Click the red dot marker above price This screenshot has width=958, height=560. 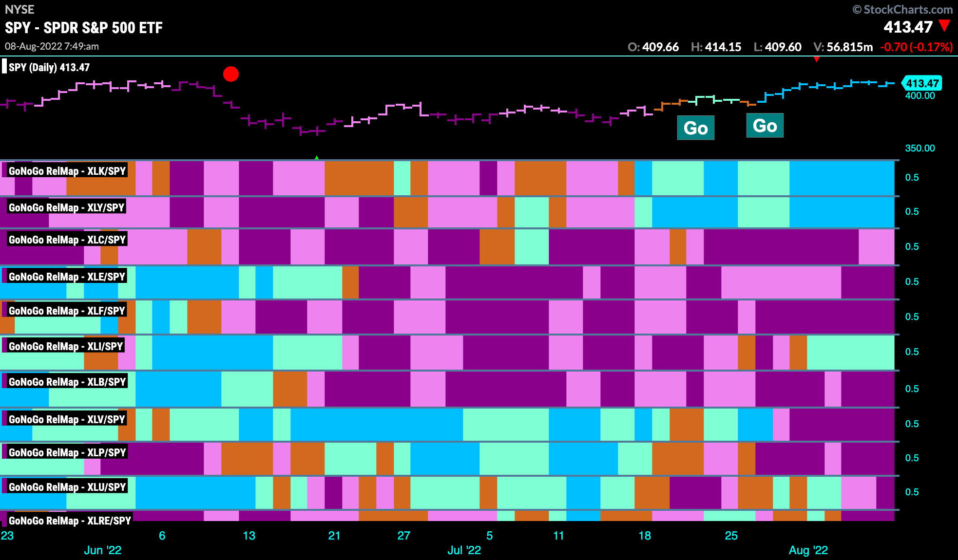(231, 74)
